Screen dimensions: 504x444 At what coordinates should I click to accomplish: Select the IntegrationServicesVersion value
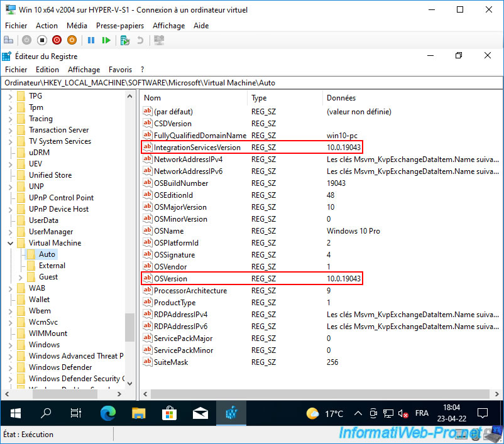(x=197, y=148)
